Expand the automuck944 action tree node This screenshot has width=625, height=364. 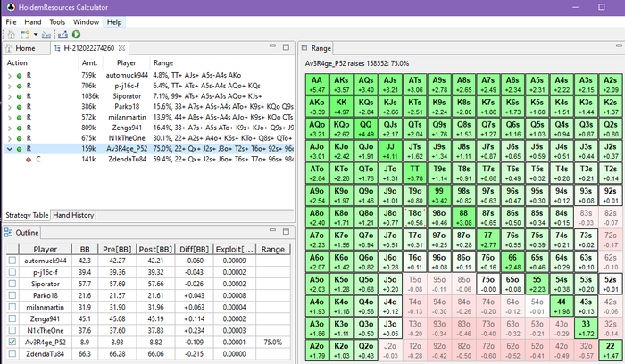(x=10, y=75)
